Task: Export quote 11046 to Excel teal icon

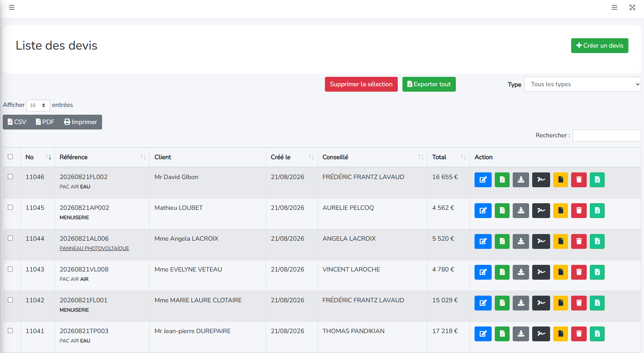Action: click(597, 180)
